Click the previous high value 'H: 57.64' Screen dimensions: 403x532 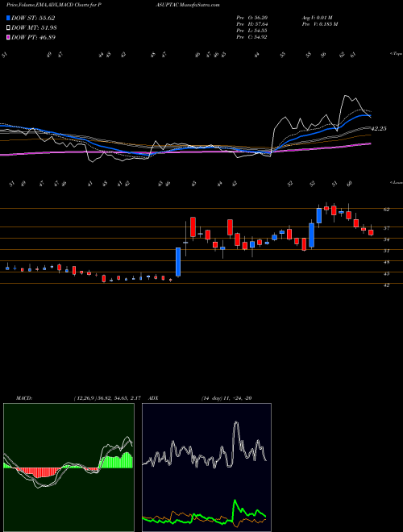click(256, 24)
